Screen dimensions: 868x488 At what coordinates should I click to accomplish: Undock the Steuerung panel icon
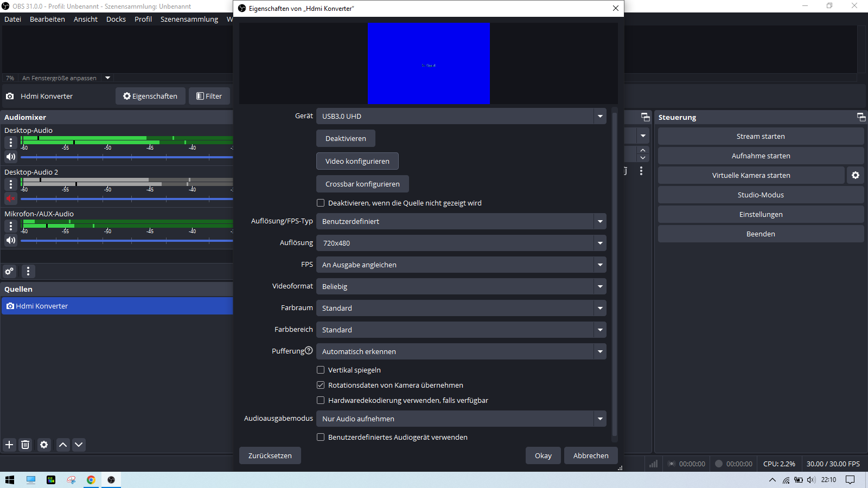861,117
